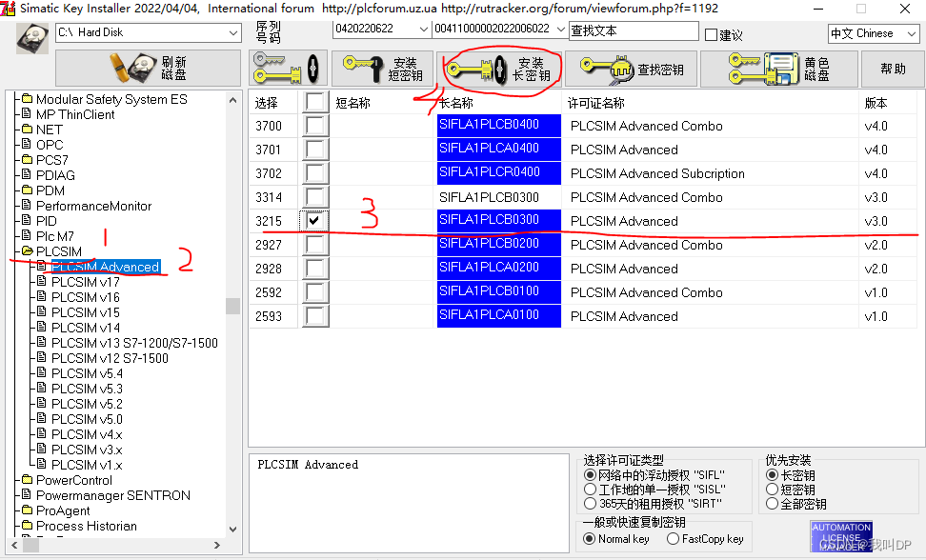Click the tree scrollbar up arrow
This screenshot has height=560, width=926.
[x=232, y=100]
